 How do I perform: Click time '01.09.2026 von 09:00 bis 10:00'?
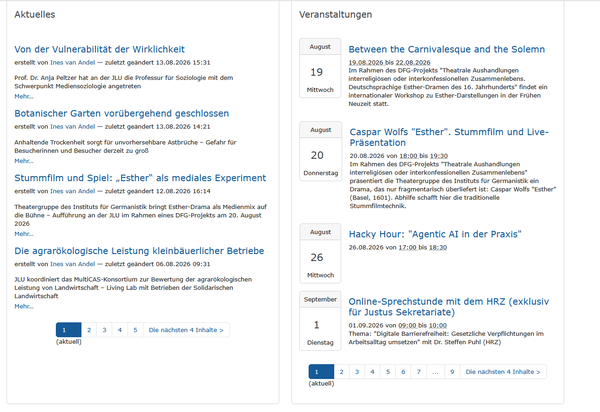tap(398, 325)
